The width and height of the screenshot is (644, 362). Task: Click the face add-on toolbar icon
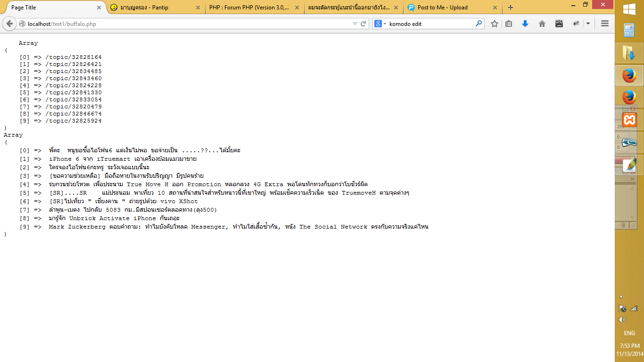coord(559,24)
